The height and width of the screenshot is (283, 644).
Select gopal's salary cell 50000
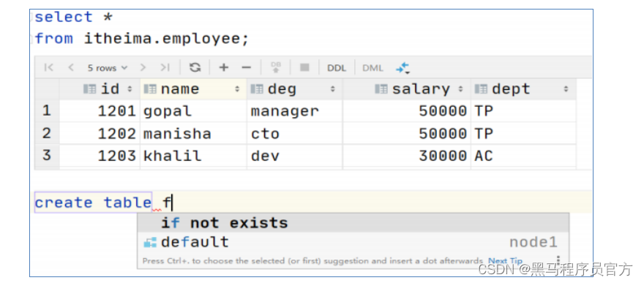tap(407, 110)
